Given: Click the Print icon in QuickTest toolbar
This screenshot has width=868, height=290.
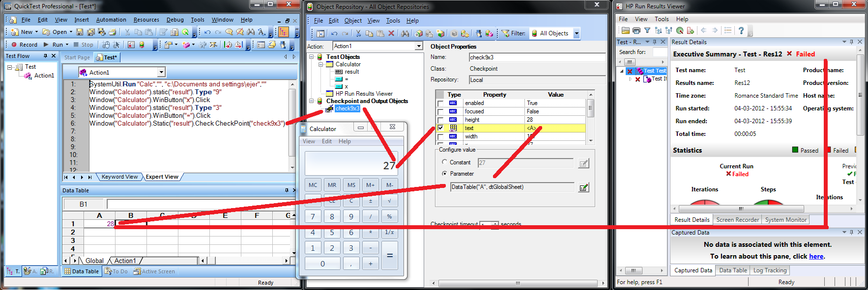Looking at the screenshot, I should [113, 32].
